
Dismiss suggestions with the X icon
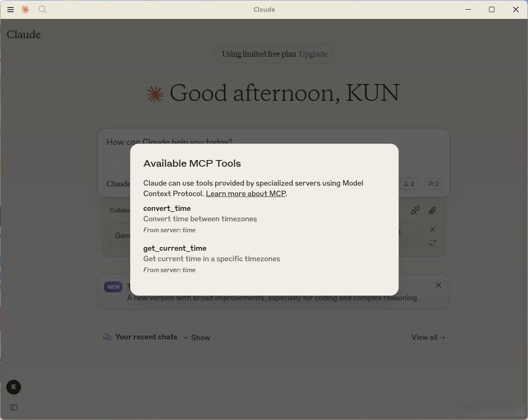pyautogui.click(x=433, y=229)
